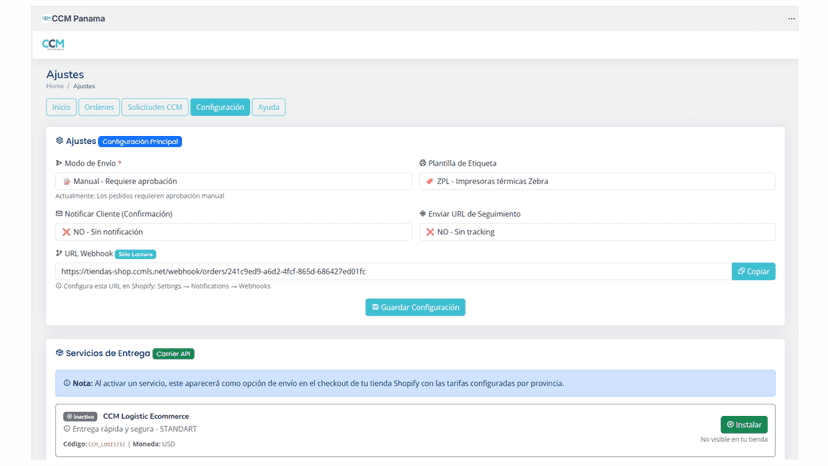Click the Ajustes gear icon
Viewport: 828px width, 466px height.
pyautogui.click(x=60, y=141)
